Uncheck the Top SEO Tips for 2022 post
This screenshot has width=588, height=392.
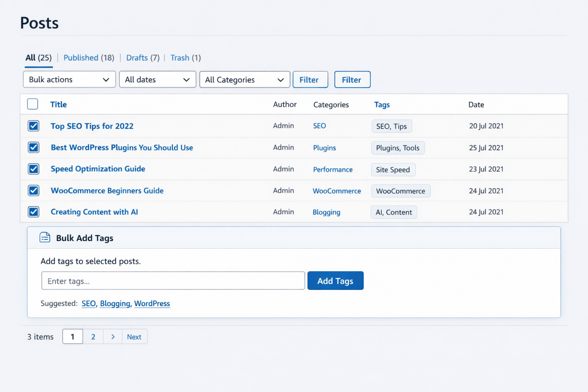coord(34,126)
